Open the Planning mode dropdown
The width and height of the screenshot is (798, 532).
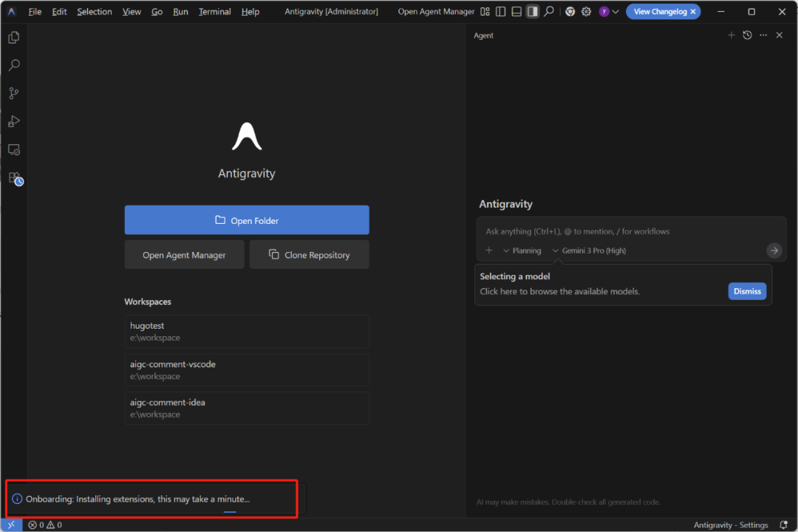click(x=522, y=250)
